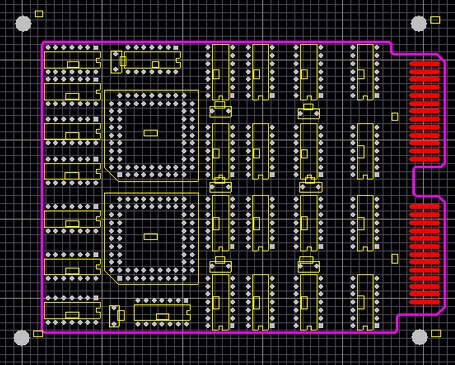Select the topmost red edge-connector finger
Image resolution: width=455 pixels, height=365 pixels.
point(425,64)
